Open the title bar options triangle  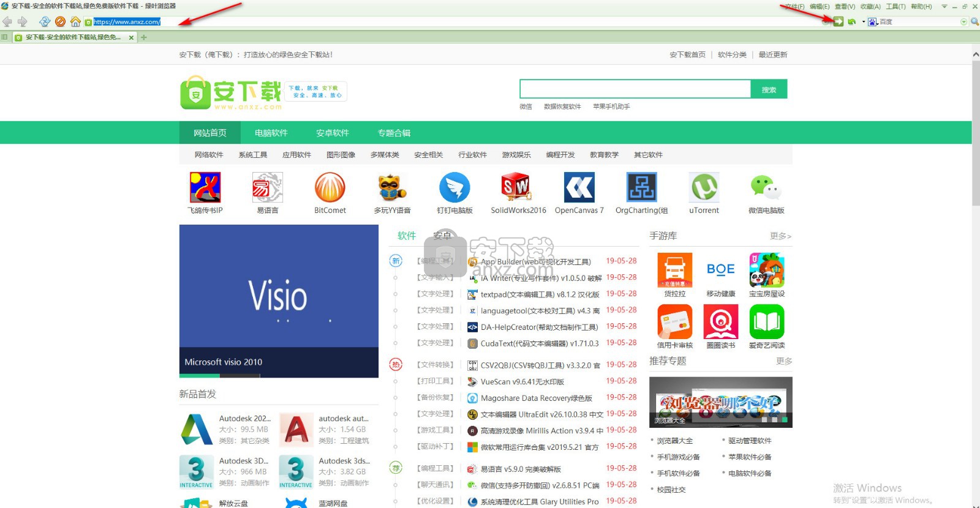[x=944, y=7]
